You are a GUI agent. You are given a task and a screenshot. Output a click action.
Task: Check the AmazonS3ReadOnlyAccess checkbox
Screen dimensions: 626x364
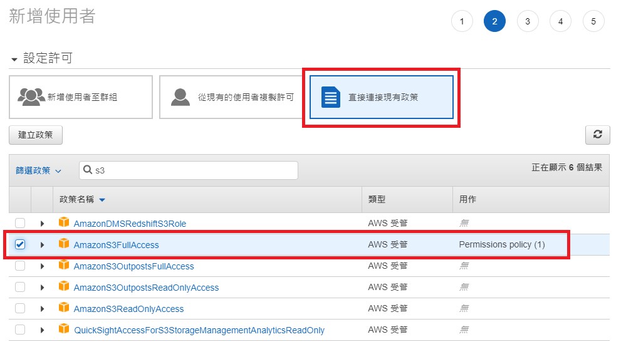pos(20,308)
